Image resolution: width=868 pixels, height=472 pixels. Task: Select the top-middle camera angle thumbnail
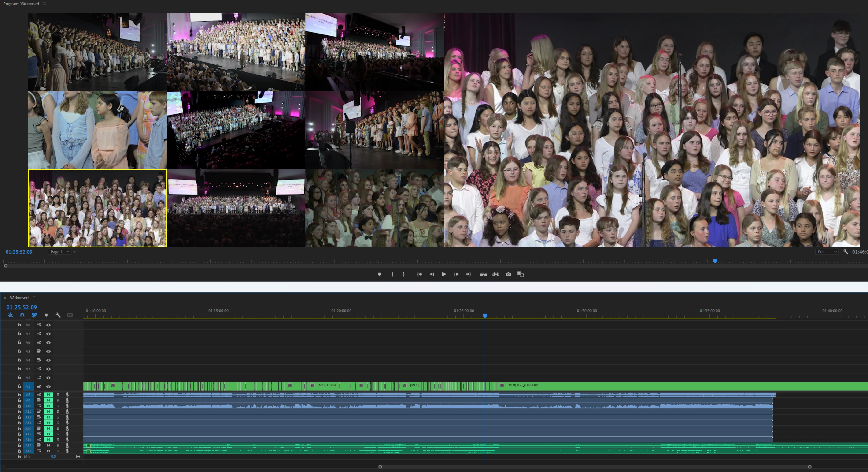tap(236, 52)
